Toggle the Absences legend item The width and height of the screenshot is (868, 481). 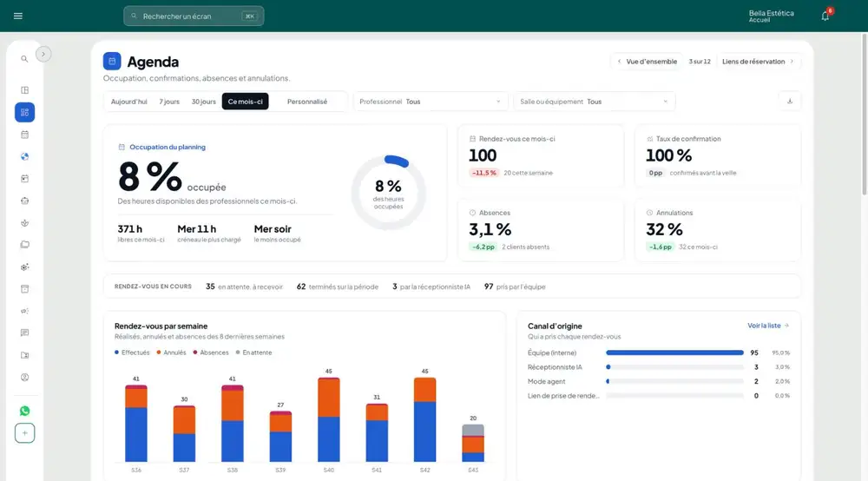pos(210,353)
